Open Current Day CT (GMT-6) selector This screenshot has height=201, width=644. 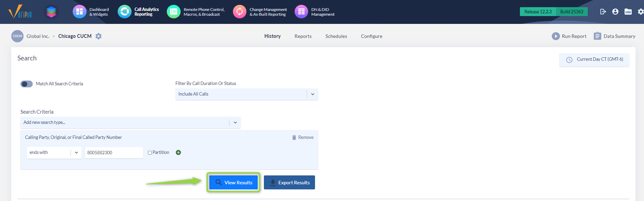[594, 60]
